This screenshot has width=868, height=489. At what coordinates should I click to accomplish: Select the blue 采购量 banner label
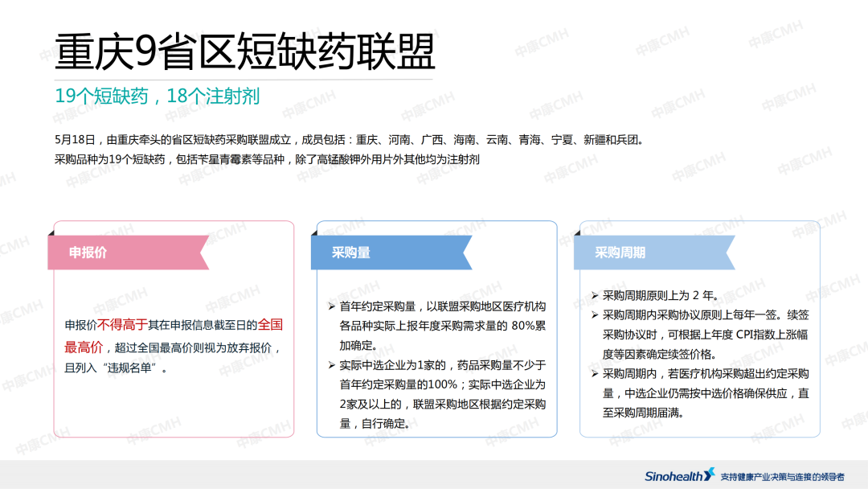351,253
